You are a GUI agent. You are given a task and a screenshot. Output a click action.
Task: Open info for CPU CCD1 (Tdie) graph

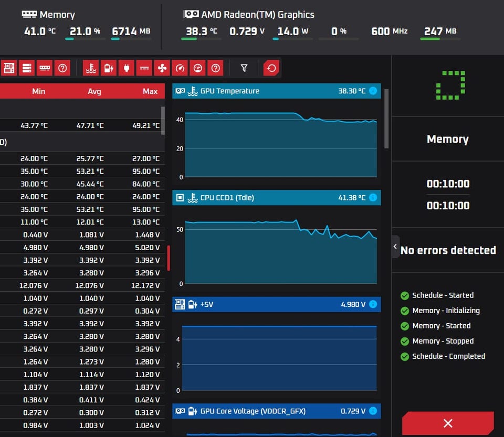(x=373, y=197)
